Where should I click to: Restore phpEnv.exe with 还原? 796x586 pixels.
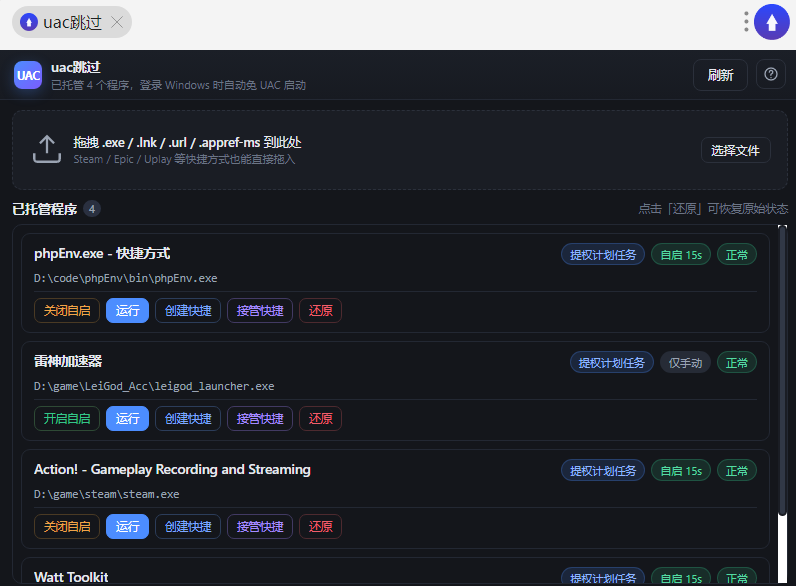pyautogui.click(x=320, y=310)
